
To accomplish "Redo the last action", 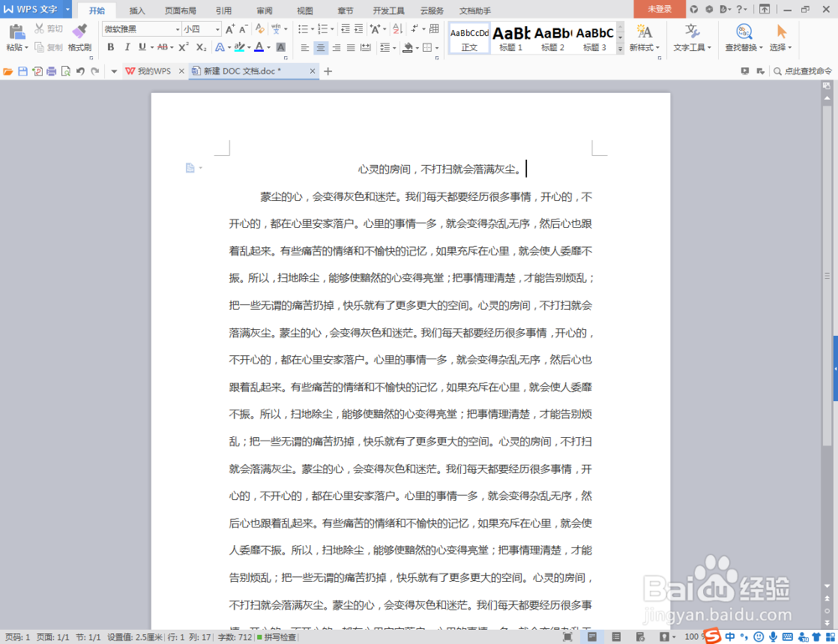I will (x=96, y=71).
